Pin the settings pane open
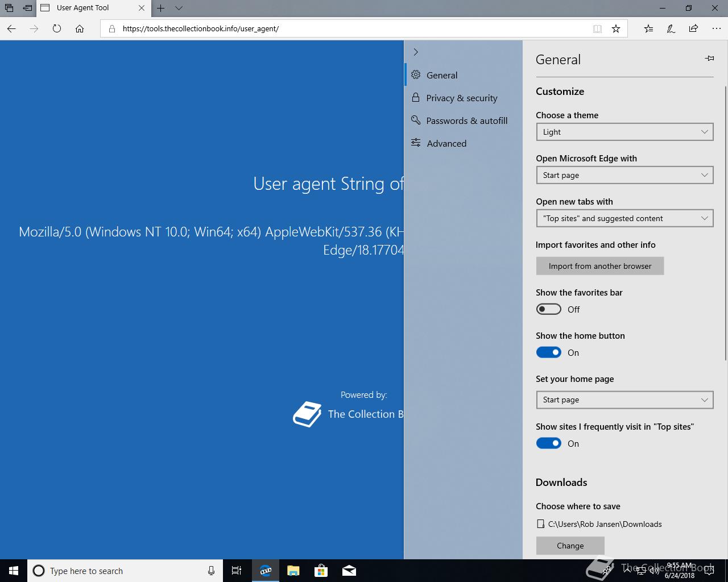The image size is (728, 582). tap(709, 59)
